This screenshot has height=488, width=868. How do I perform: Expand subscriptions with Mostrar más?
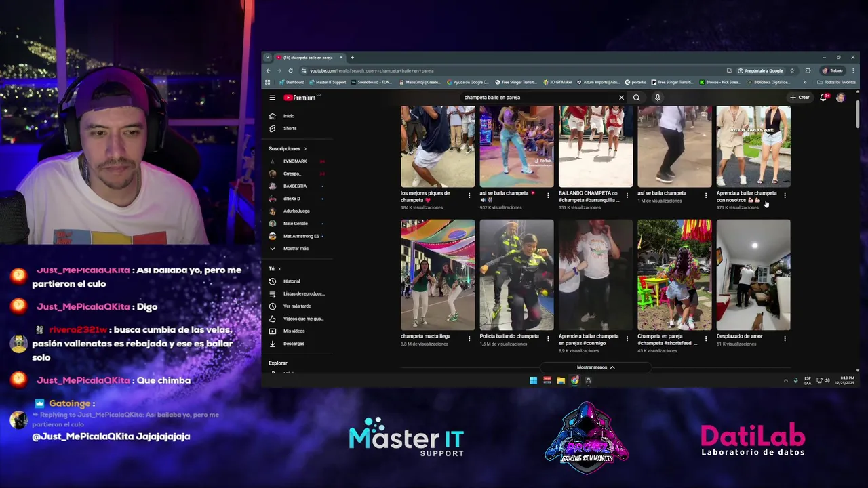pyautogui.click(x=296, y=249)
